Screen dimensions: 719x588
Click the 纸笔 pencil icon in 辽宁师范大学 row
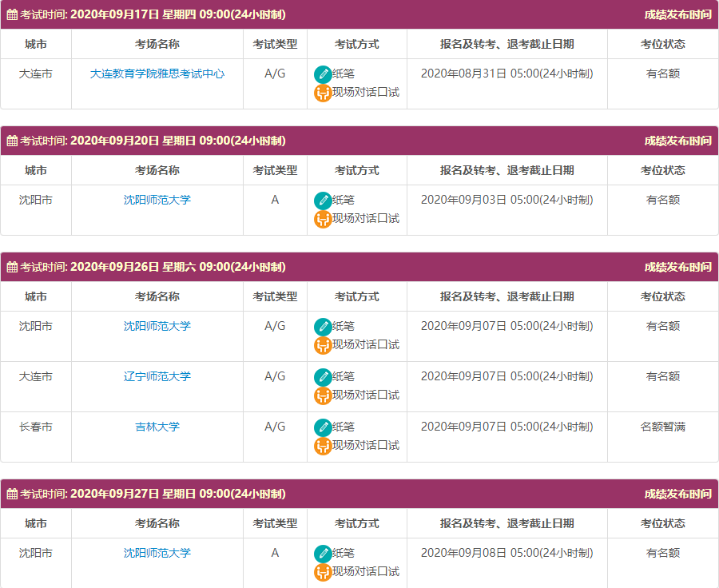click(x=323, y=377)
